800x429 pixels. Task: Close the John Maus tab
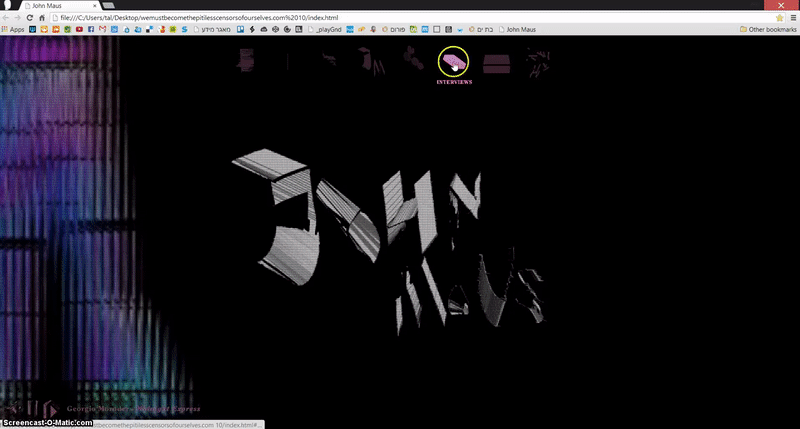point(95,6)
